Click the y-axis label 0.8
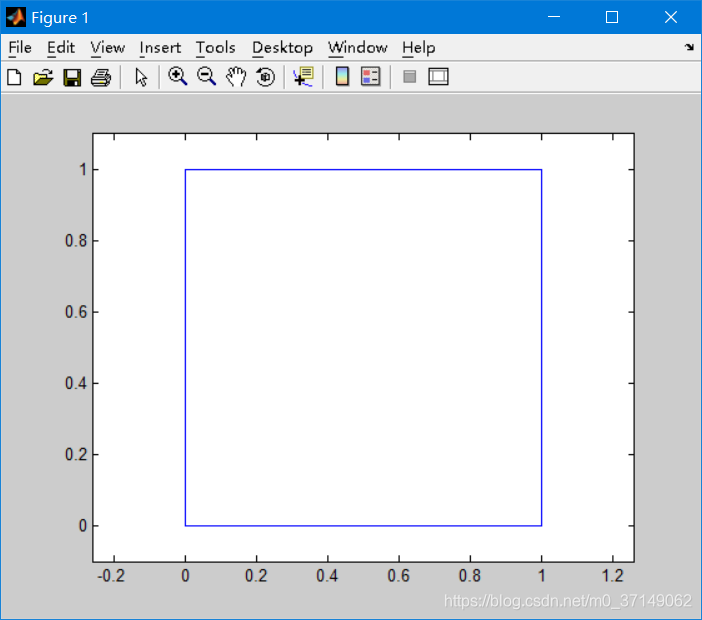The height and width of the screenshot is (620, 702). tap(76, 241)
